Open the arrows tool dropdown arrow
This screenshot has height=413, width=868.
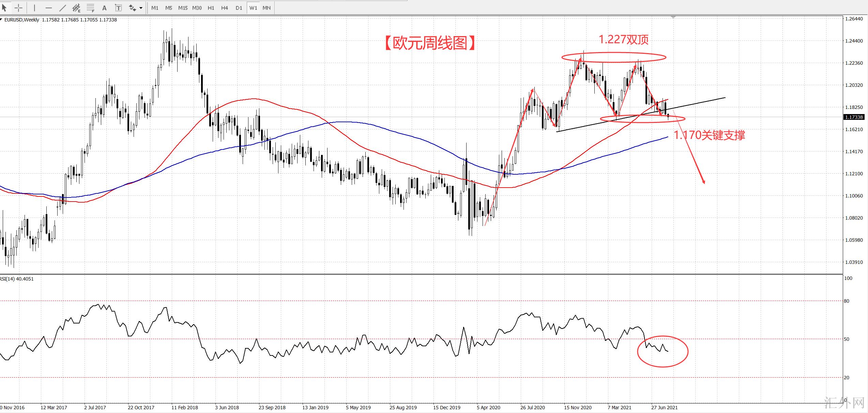click(141, 8)
